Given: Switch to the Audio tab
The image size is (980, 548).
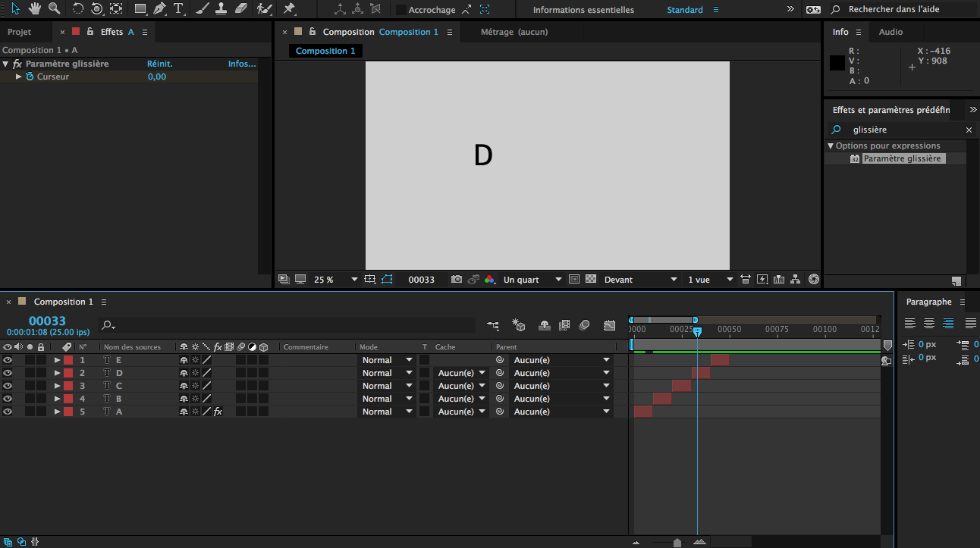Looking at the screenshot, I should [890, 32].
